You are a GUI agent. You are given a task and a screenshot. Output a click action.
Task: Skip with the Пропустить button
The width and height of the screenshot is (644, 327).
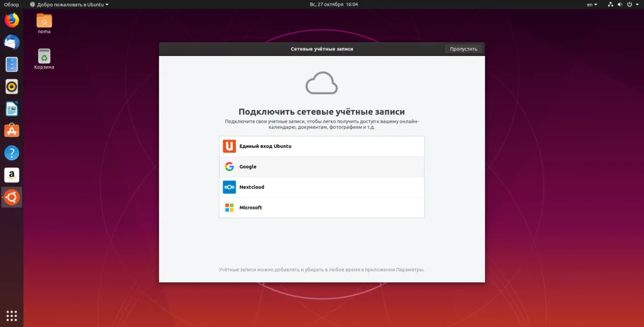(x=464, y=49)
